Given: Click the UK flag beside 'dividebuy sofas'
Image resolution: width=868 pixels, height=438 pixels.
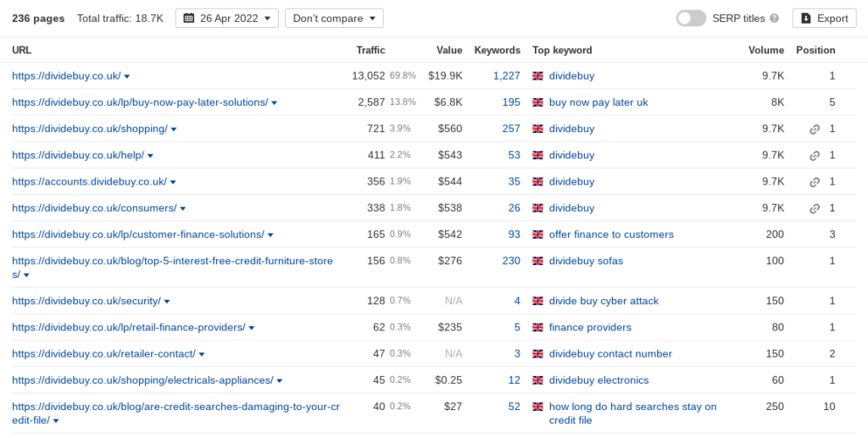Looking at the screenshot, I should pos(537,261).
